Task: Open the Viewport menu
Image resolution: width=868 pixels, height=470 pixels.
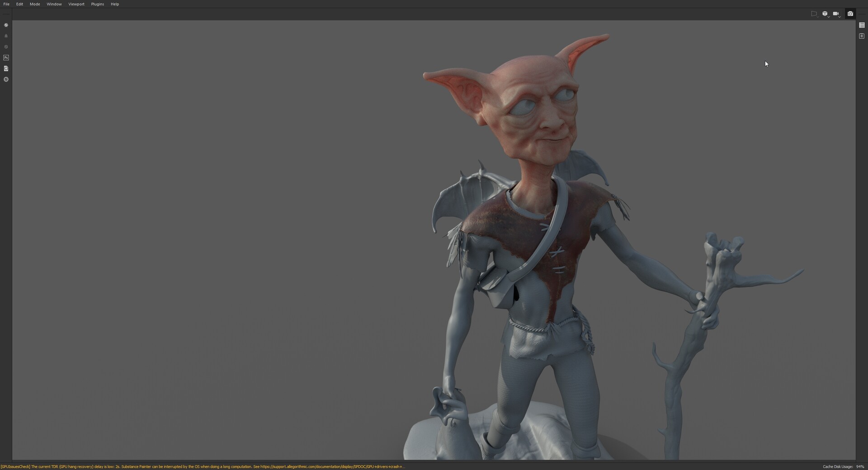Action: pyautogui.click(x=76, y=4)
